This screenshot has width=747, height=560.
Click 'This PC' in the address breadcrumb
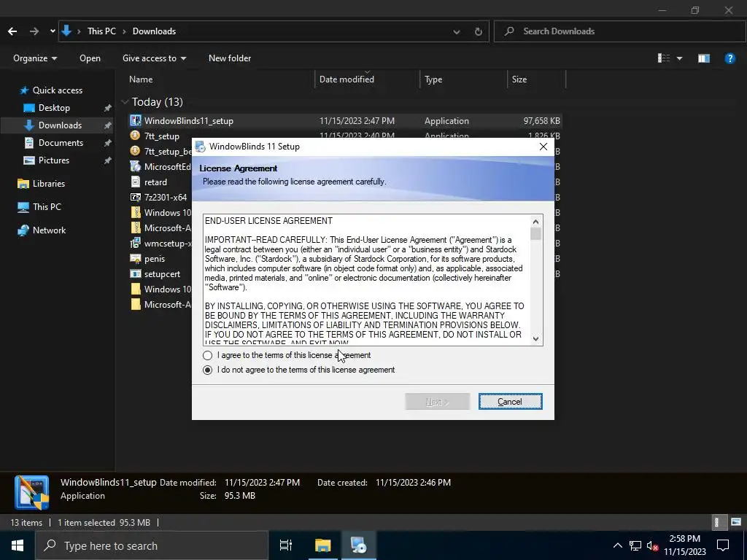[101, 31]
